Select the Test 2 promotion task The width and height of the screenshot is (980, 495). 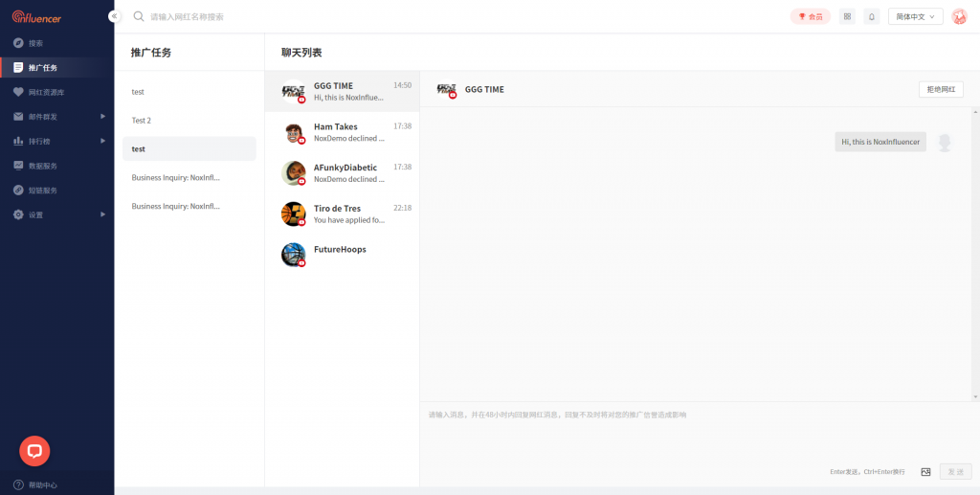[x=142, y=121]
